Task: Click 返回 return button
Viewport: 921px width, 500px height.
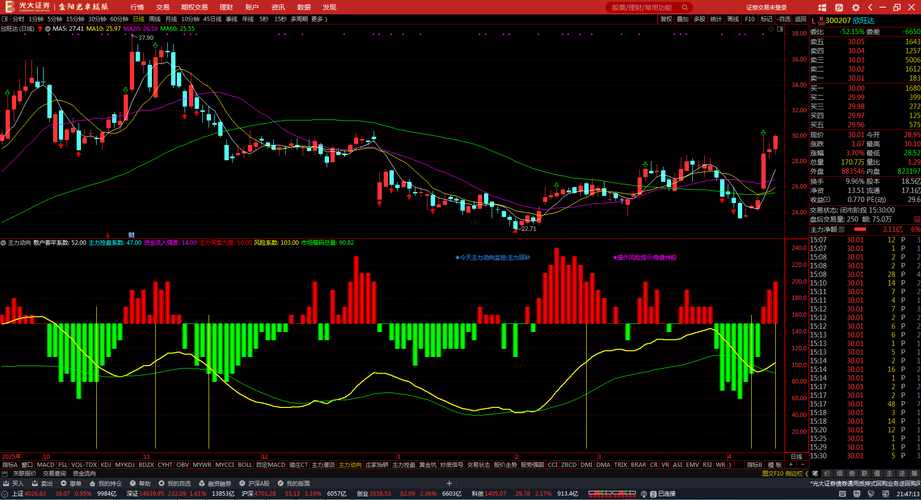Action: [801, 19]
